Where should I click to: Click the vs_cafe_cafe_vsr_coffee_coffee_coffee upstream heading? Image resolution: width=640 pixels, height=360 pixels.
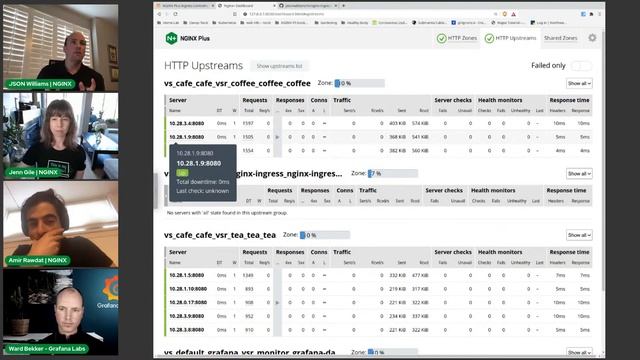[x=237, y=83]
